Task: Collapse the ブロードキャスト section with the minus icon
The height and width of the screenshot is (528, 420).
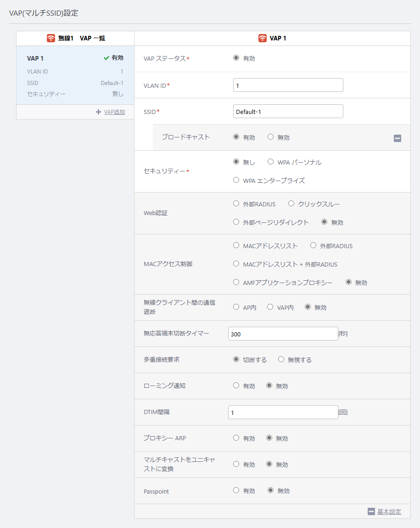Action: click(398, 138)
